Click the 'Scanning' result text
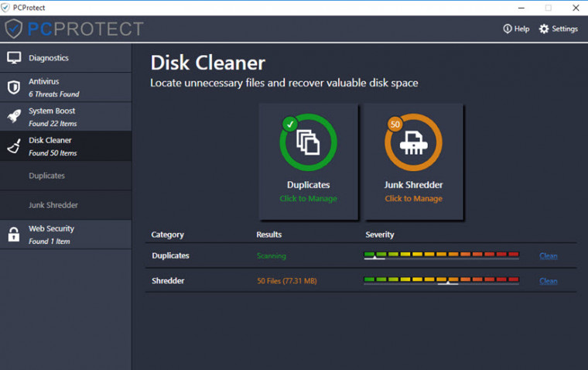This screenshot has width=588, height=370. [271, 256]
